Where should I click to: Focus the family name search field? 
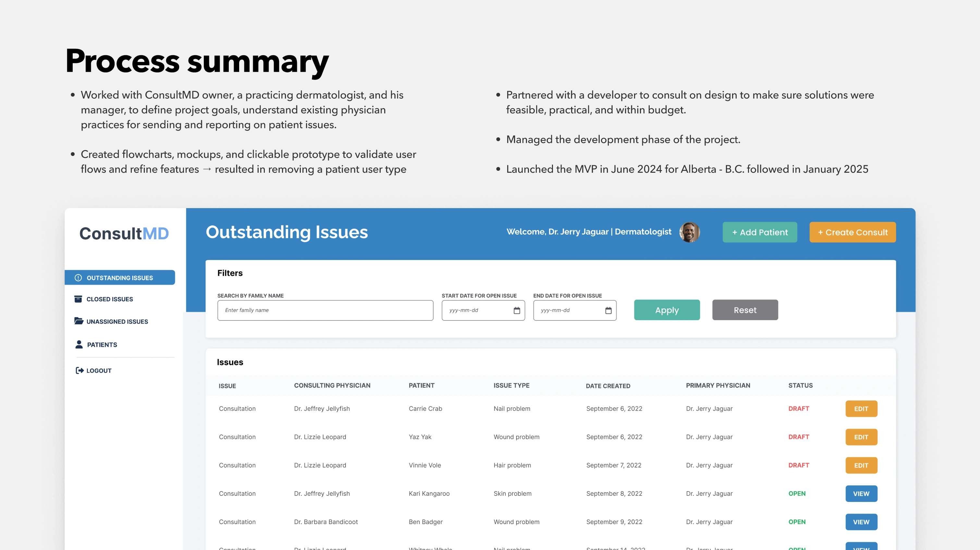325,310
